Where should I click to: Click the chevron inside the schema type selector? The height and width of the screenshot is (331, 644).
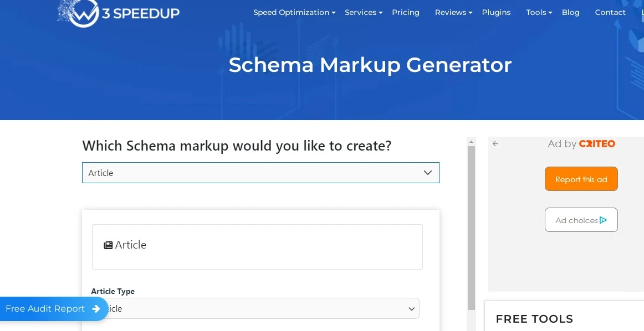tap(428, 173)
